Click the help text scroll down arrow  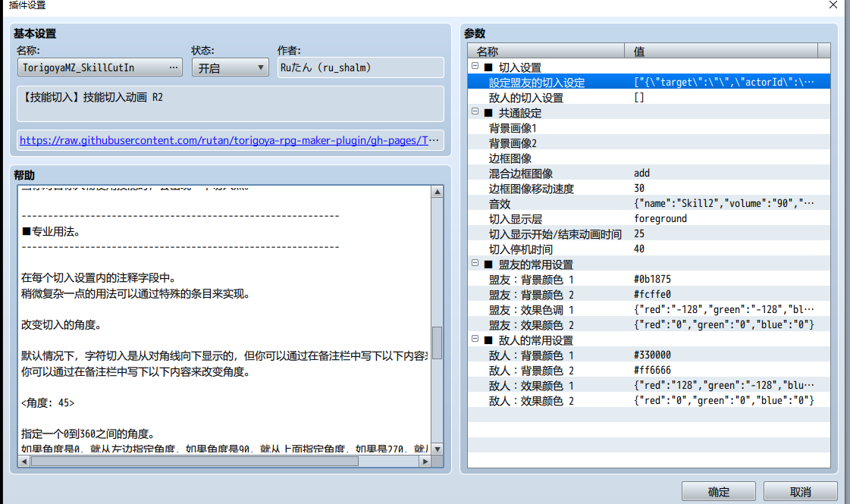[437, 449]
